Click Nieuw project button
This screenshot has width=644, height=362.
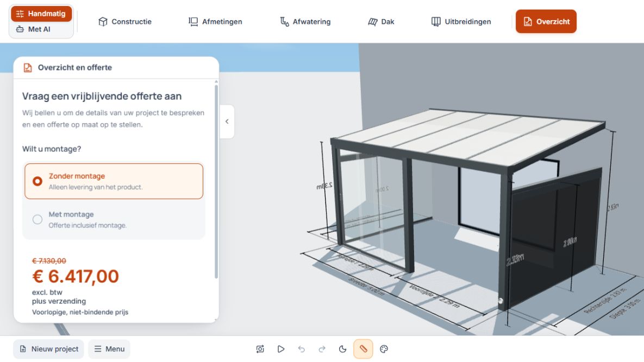48,349
